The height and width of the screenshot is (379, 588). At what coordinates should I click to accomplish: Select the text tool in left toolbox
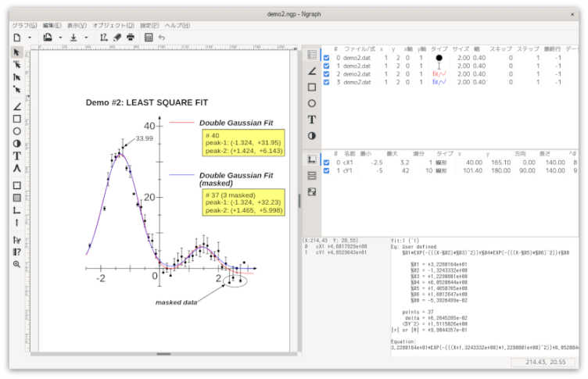pos(16,156)
